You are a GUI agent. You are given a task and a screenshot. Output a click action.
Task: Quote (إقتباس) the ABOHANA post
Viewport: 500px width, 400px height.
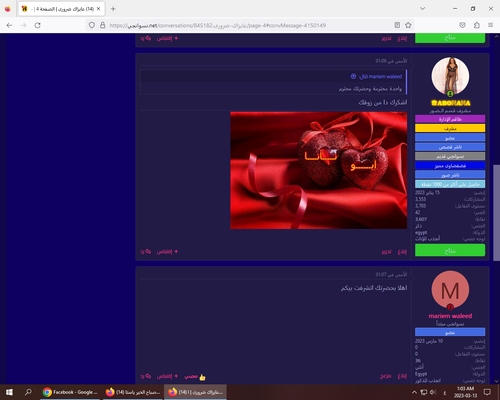pos(167,252)
